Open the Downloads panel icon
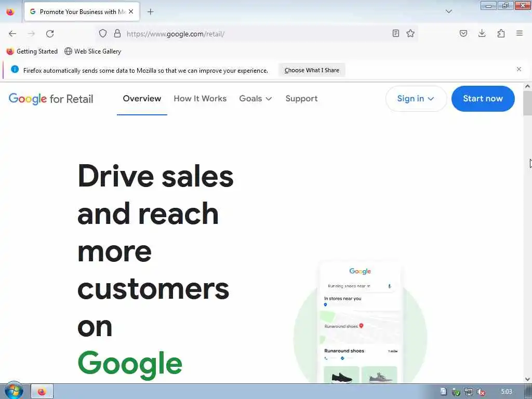 [x=482, y=33]
